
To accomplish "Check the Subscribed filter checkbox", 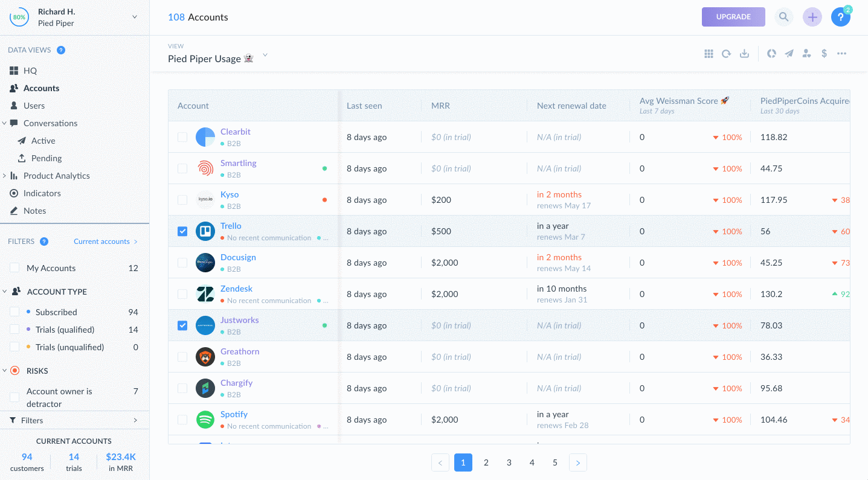I will tap(14, 312).
